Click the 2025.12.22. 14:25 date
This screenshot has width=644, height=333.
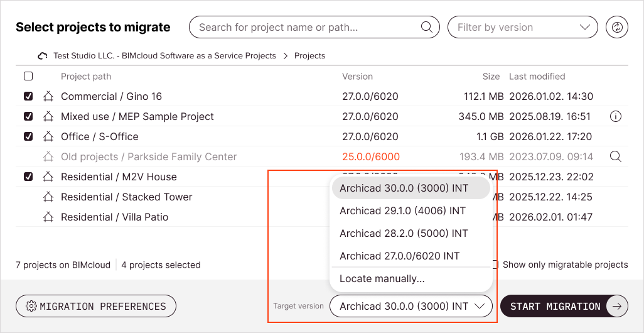(550, 197)
